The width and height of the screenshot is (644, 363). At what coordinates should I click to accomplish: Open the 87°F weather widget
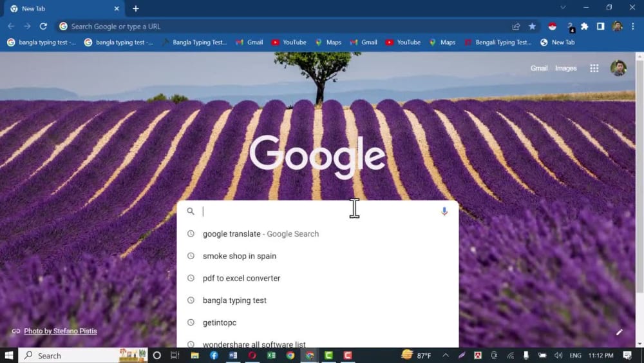click(417, 355)
